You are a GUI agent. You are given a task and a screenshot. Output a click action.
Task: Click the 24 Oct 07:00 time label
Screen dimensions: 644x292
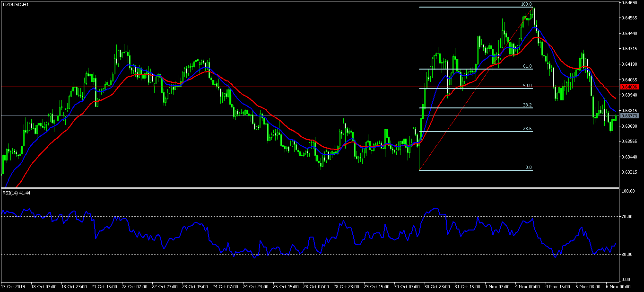click(x=226, y=287)
